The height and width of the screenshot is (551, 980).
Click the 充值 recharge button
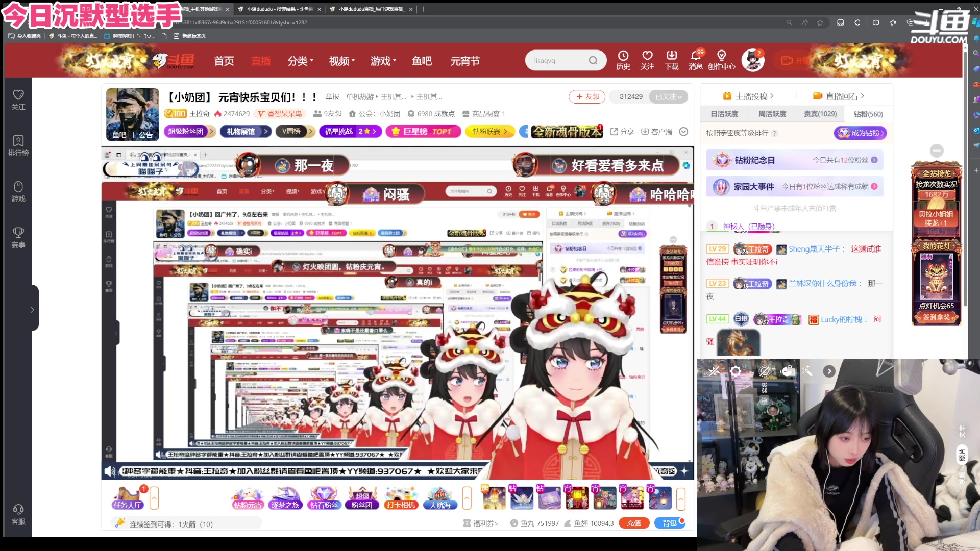point(634,523)
